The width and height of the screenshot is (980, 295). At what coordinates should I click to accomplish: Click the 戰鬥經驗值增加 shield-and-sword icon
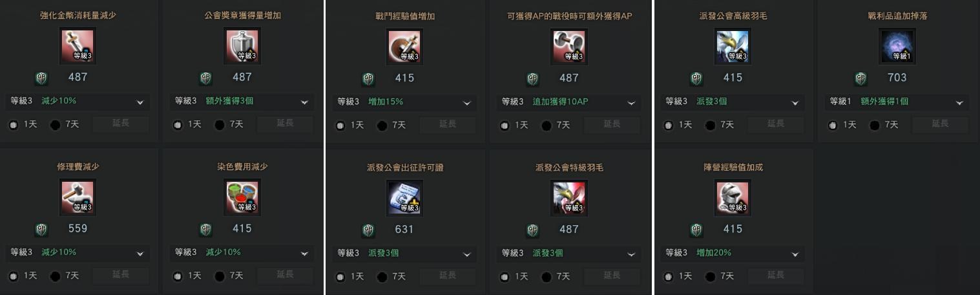point(404,47)
